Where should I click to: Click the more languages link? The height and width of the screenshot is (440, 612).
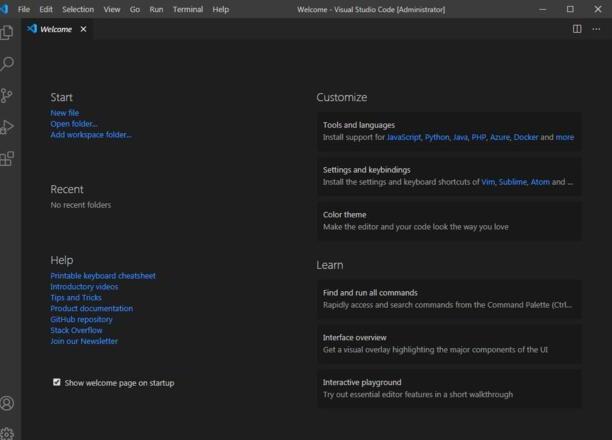click(x=564, y=137)
